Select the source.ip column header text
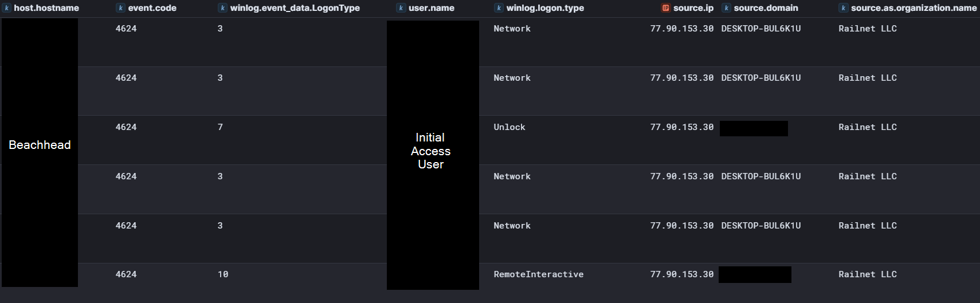The image size is (980, 303). tap(693, 8)
